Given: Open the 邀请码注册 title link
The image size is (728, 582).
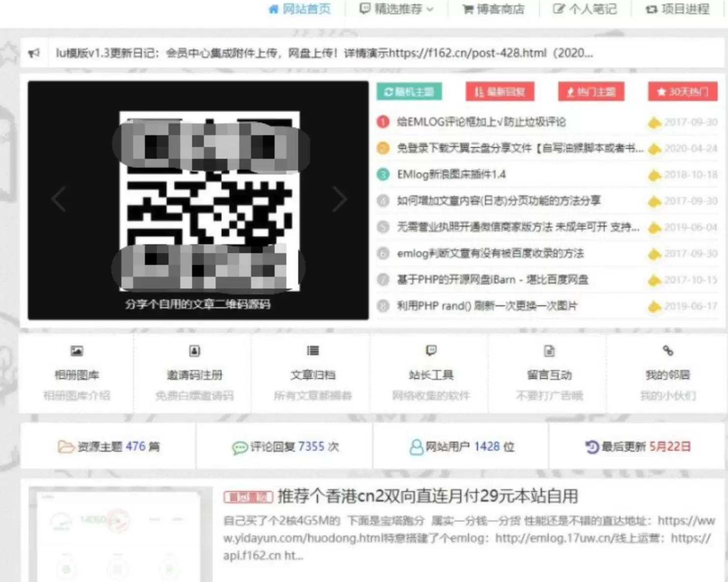Looking at the screenshot, I should (x=195, y=375).
